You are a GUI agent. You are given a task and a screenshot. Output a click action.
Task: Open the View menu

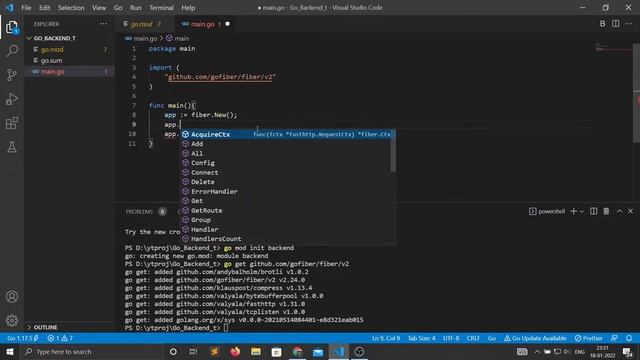[99, 8]
